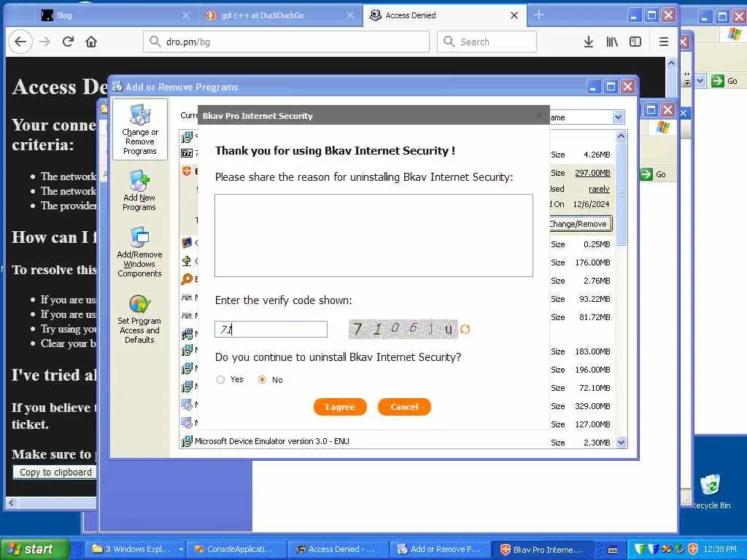The image size is (747, 560).
Task: Reload the current Firefox page
Action: (x=68, y=42)
